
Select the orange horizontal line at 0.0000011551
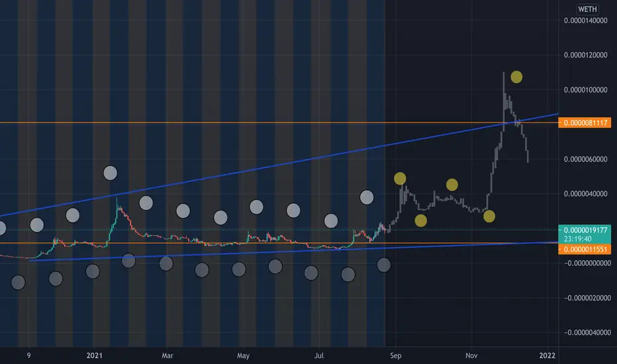click(x=279, y=243)
